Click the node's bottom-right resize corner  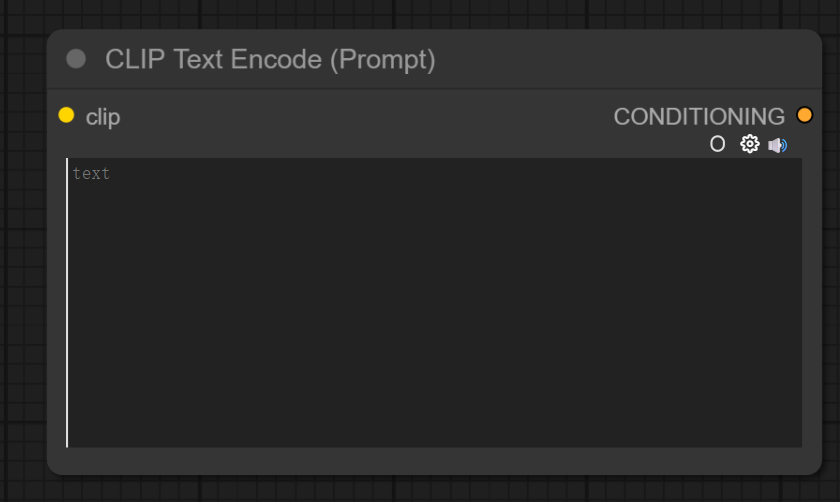816,469
